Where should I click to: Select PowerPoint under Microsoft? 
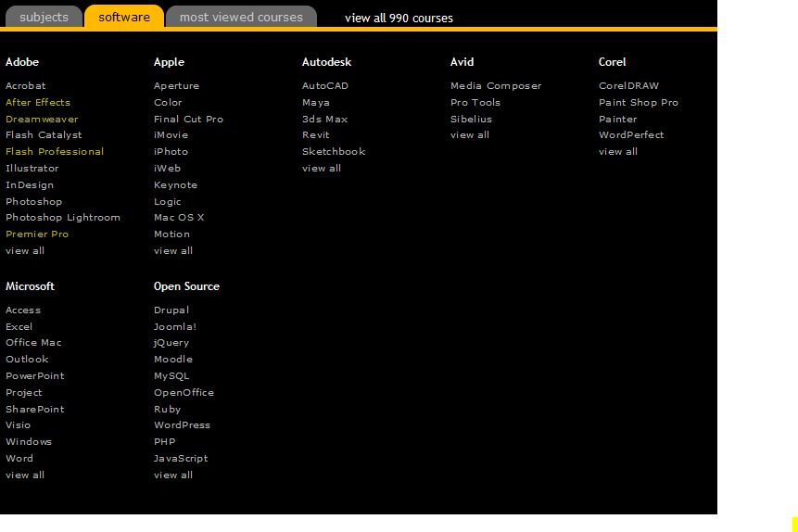[x=35, y=375]
